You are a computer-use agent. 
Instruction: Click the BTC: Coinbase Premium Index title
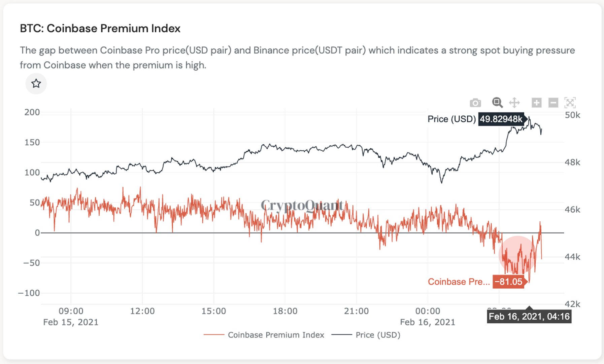(100, 28)
